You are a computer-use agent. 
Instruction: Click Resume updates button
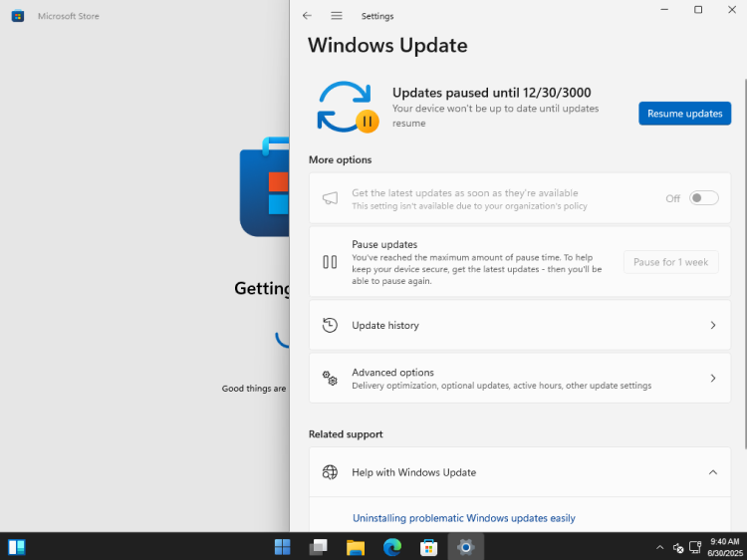684,114
